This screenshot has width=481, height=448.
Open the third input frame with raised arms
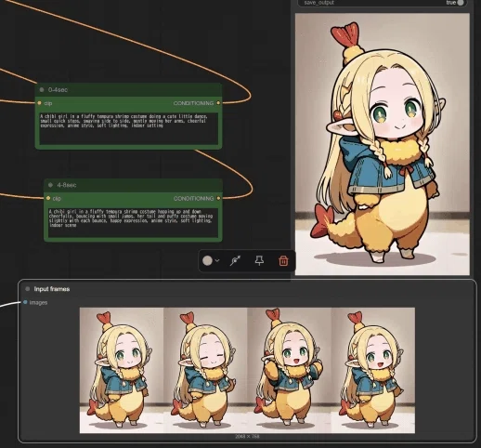289,370
